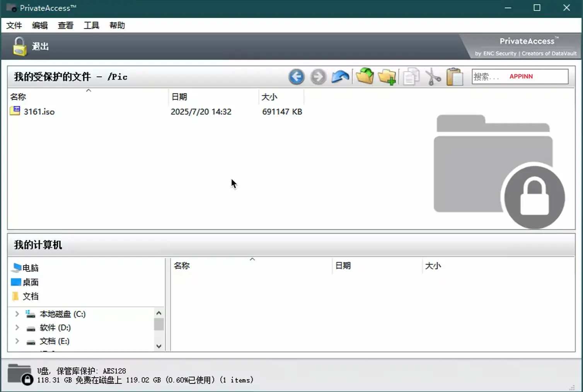Open the 工具 menu
Viewport: 583px width, 392px height.
[x=92, y=25]
